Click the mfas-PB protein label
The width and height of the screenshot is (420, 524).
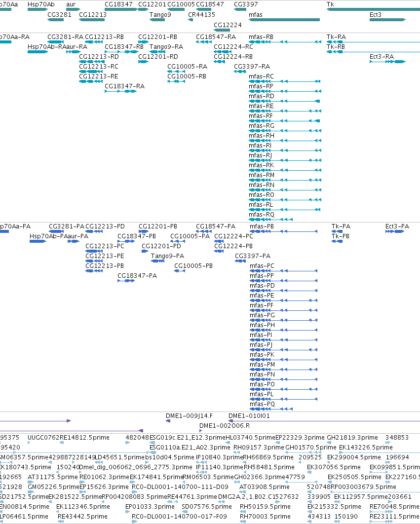point(262,226)
